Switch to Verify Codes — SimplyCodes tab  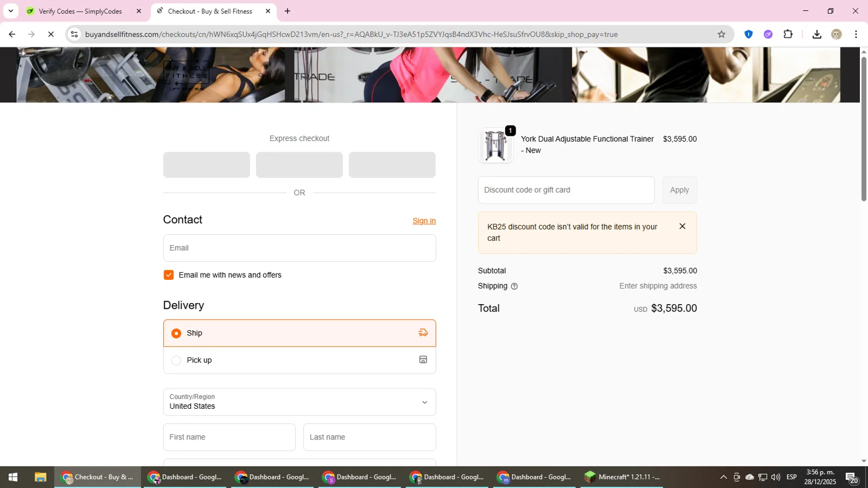[80, 11]
